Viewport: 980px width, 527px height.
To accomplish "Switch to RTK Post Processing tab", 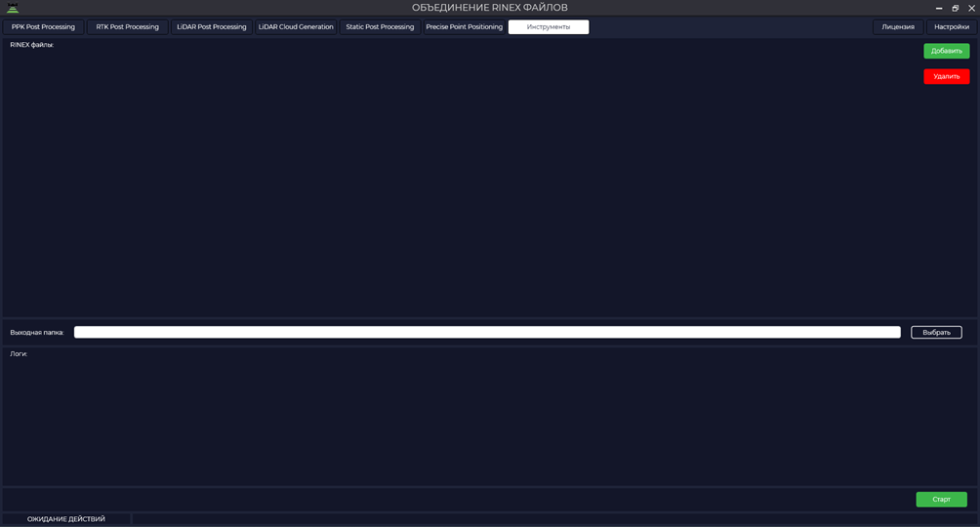I will point(128,27).
